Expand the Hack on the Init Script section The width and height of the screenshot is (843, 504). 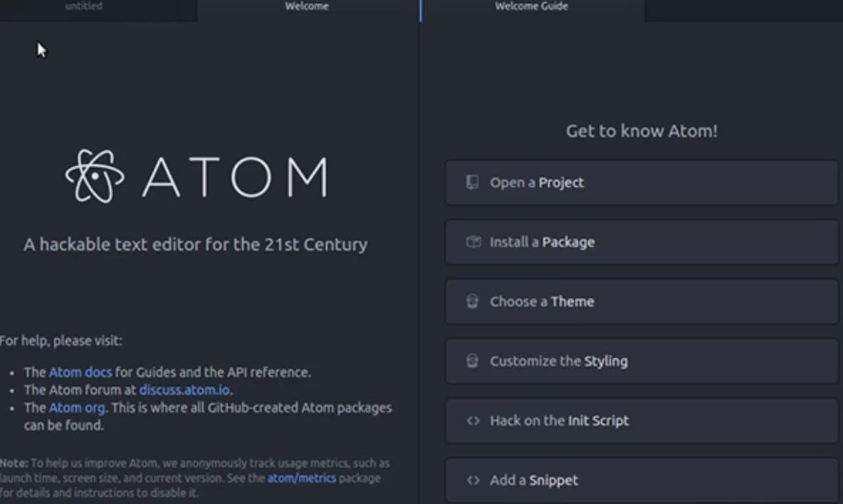[x=642, y=421]
